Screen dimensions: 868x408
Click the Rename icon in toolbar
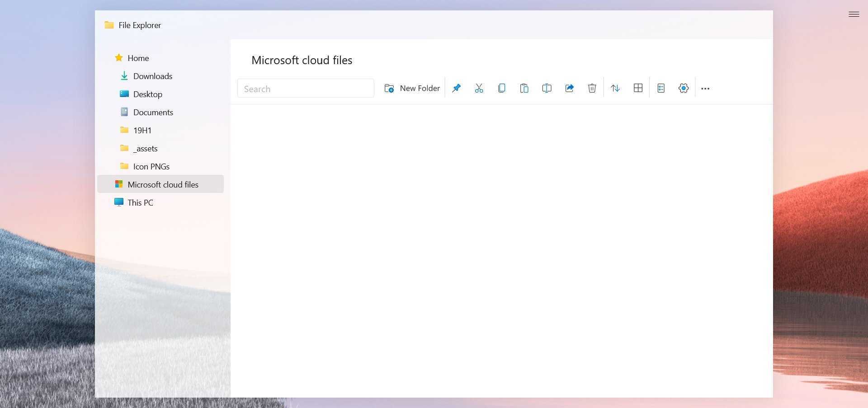547,88
